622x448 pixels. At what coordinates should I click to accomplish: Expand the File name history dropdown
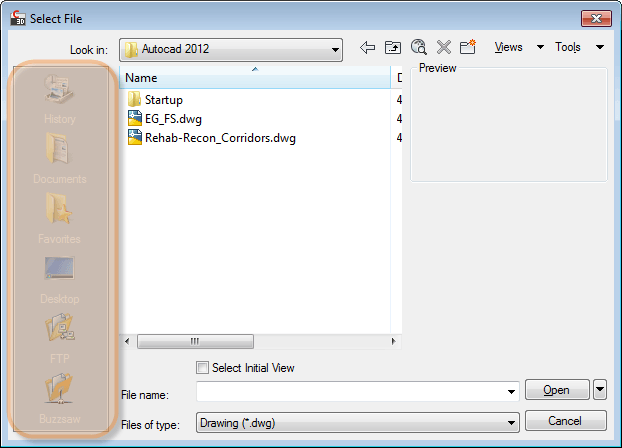point(511,392)
